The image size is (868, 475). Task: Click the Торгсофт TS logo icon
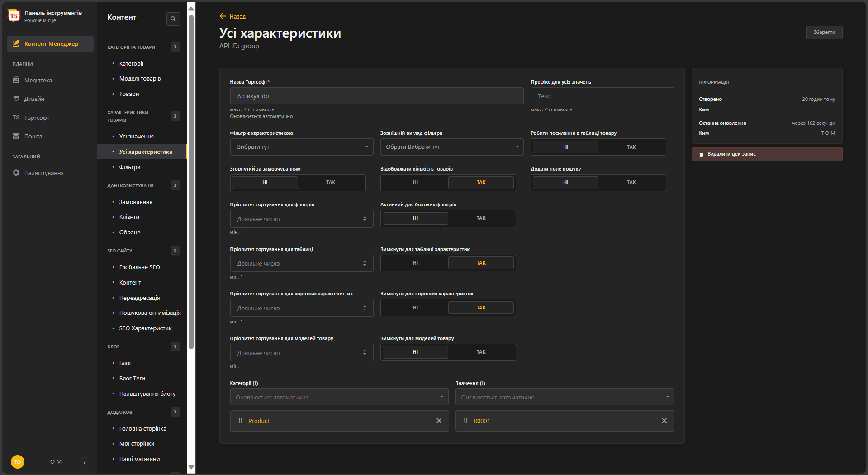pyautogui.click(x=14, y=16)
